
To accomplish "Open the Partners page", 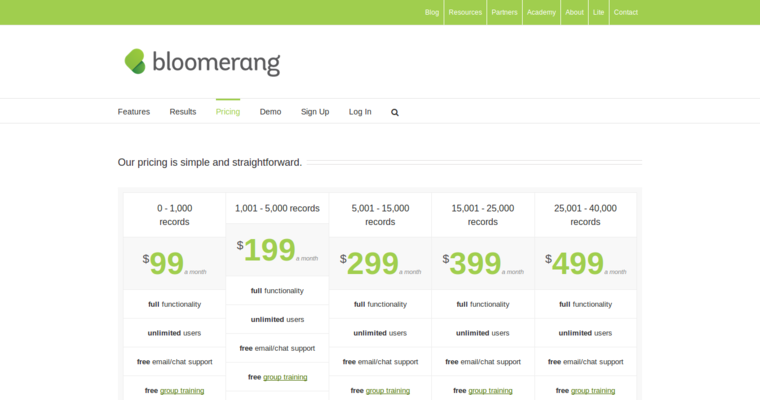I will (x=504, y=12).
